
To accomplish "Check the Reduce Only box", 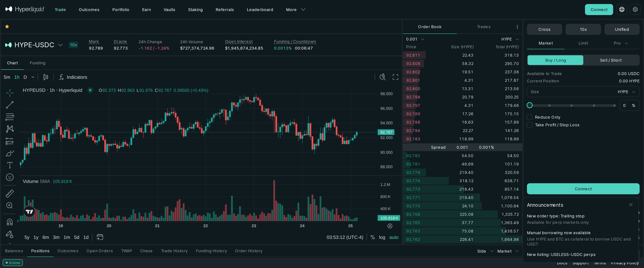I will (x=529, y=117).
